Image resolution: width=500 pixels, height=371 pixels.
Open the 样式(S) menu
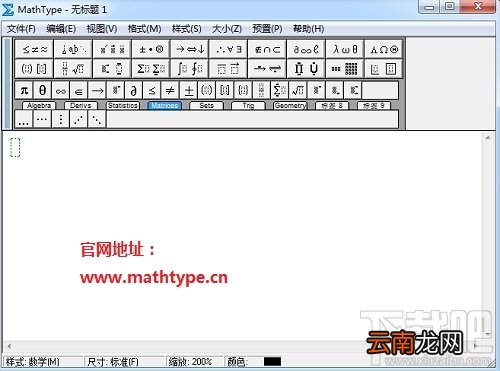186,29
